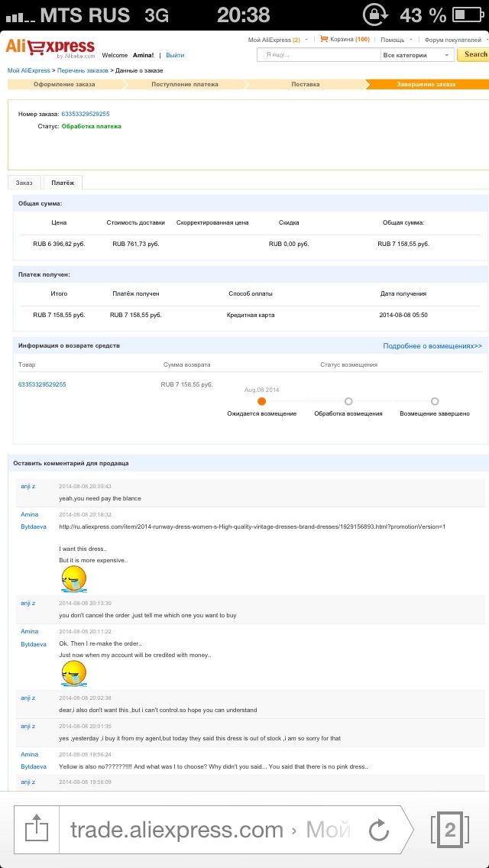Select the Оформление заказа step
This screenshot has height=868, width=489.
(64, 84)
